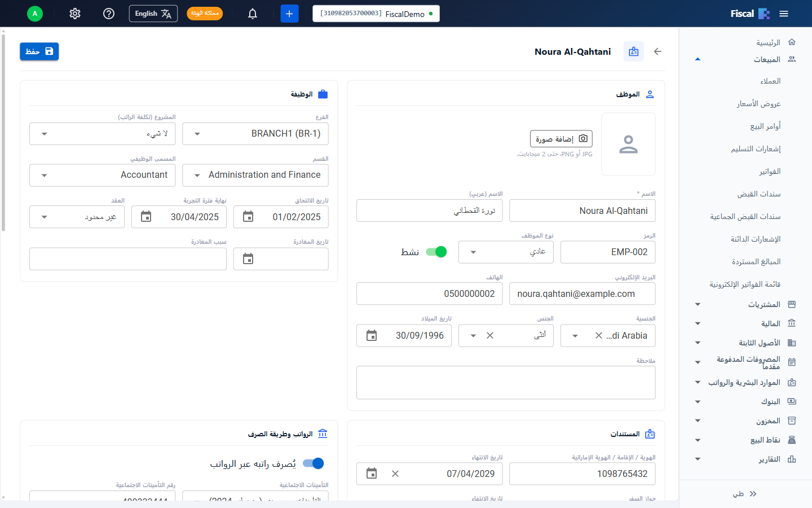Collapse the sidebar with طي

(744, 494)
